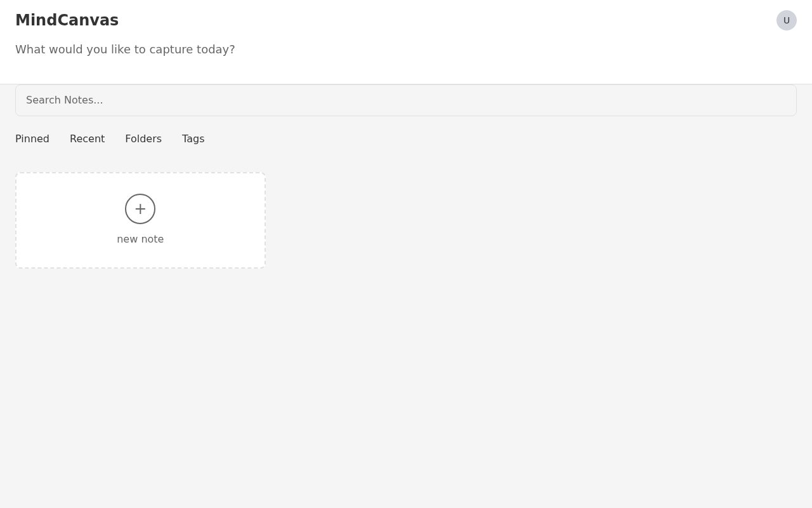This screenshot has height=508, width=812.
Task: Focus the Search Notes field
Action: point(406,100)
